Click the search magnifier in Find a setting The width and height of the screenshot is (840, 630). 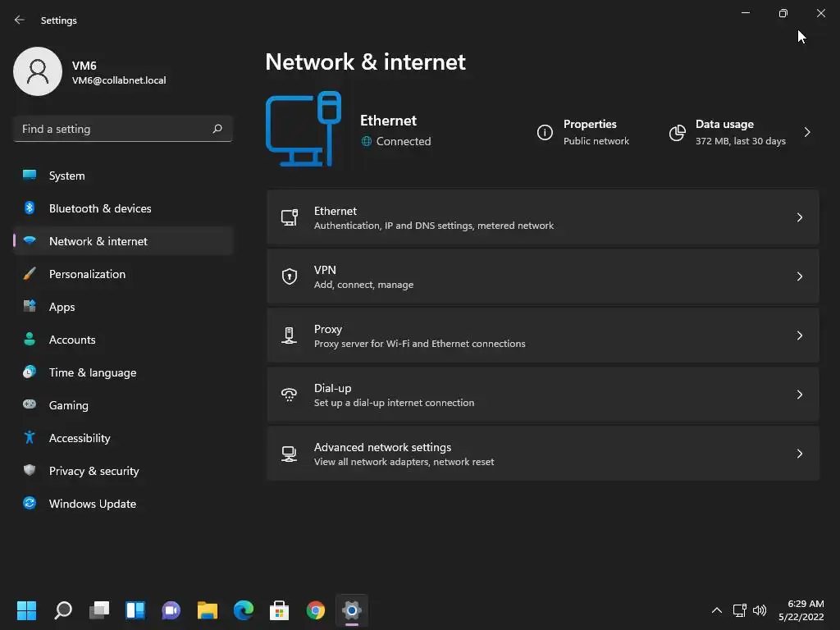[x=217, y=129]
